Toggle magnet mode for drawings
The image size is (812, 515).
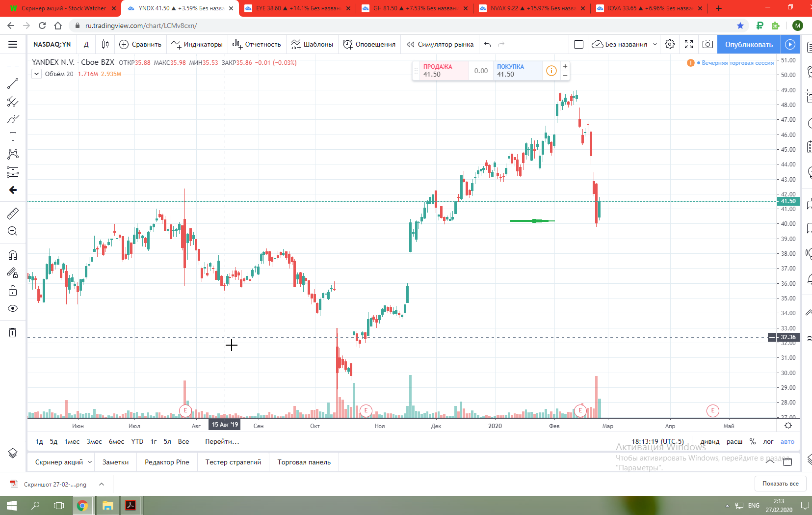[x=13, y=255]
